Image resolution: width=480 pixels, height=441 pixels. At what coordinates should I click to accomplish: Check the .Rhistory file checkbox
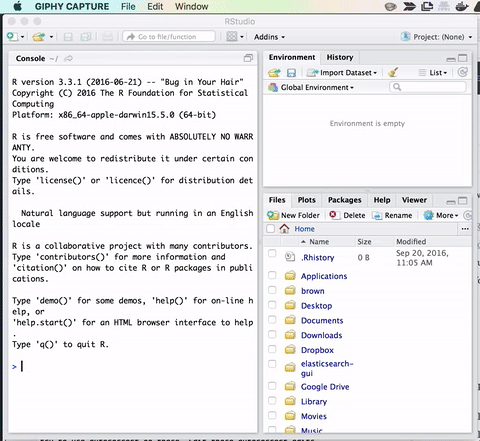coord(272,253)
